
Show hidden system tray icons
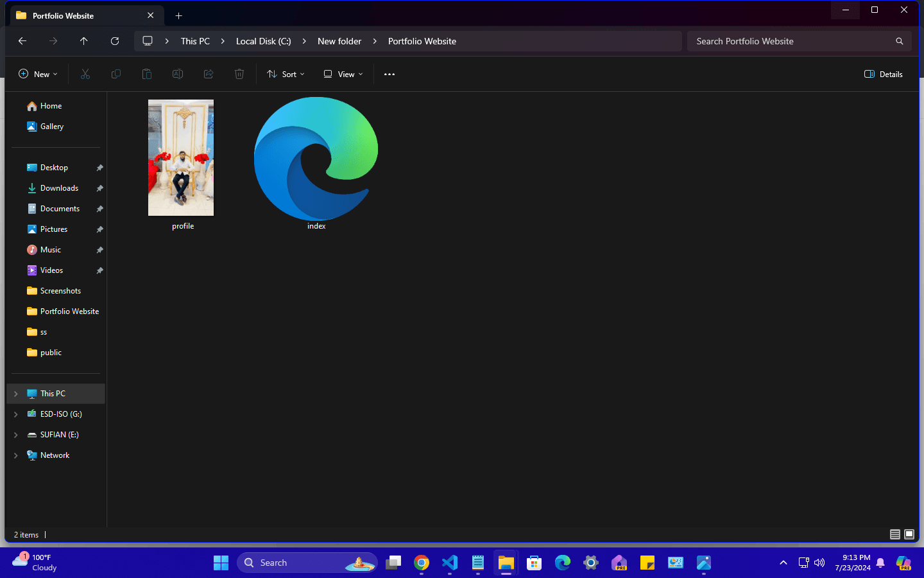(783, 563)
